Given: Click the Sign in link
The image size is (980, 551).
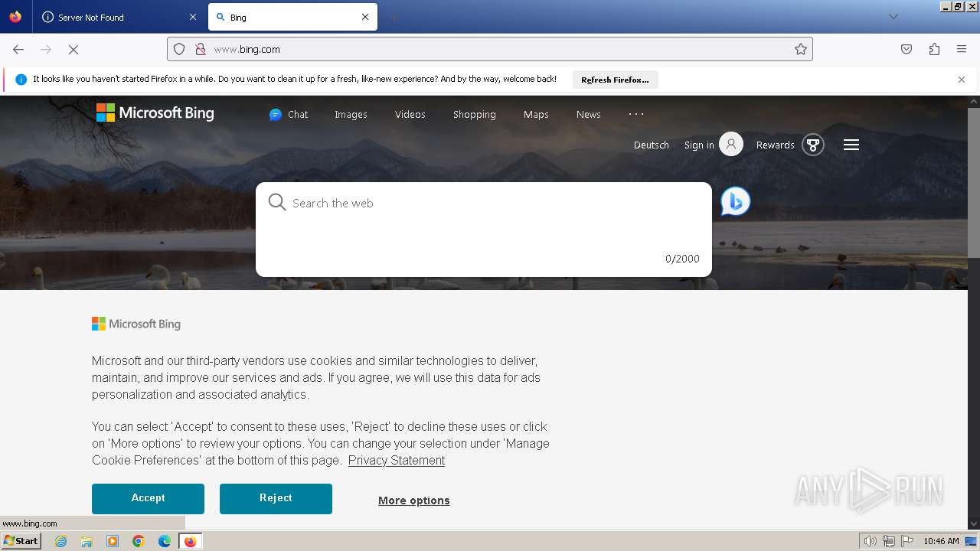Looking at the screenshot, I should click(x=699, y=145).
